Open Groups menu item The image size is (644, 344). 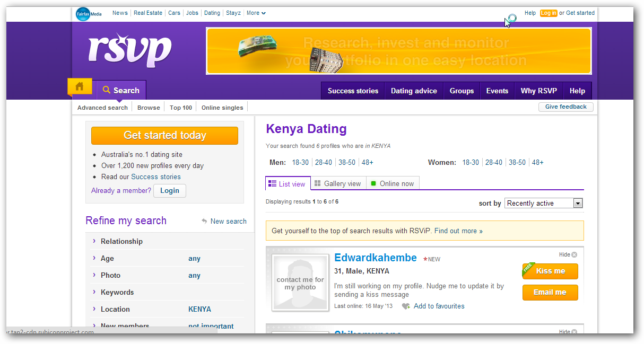click(462, 91)
